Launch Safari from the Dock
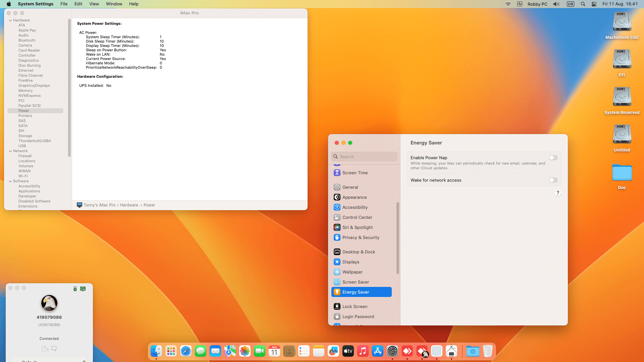Screen dimensions: 644x362 click(186, 351)
